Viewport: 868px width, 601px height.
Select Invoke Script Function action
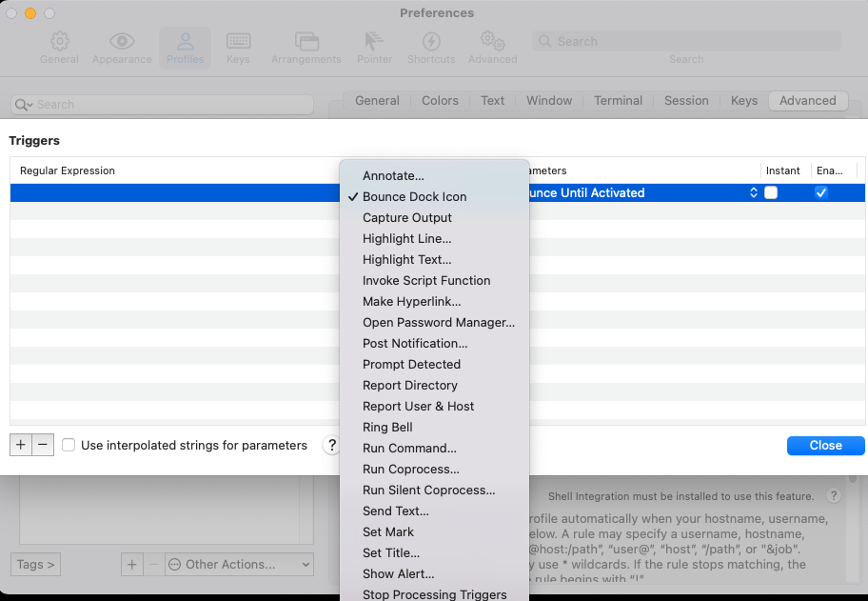click(x=435, y=280)
